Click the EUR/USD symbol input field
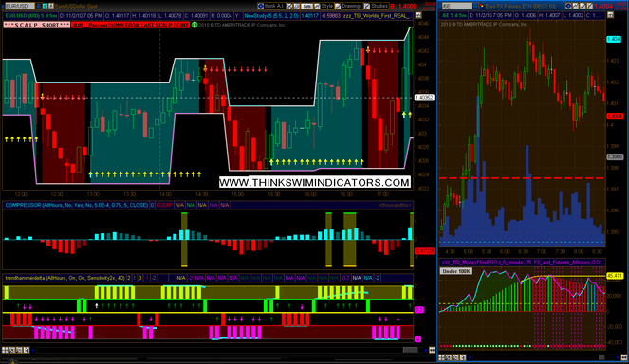629x364 pixels. 20,6
